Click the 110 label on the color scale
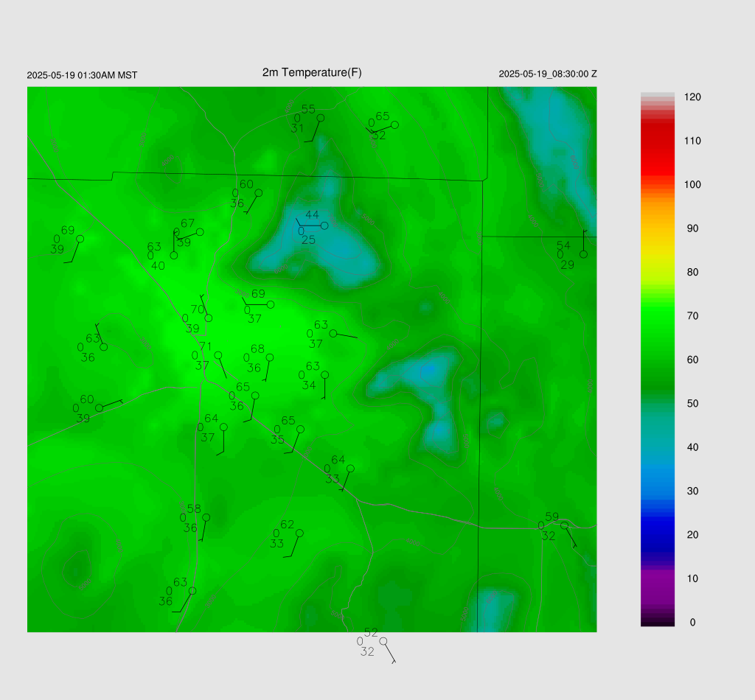Viewport: 755px width, 700px height. 692,141
